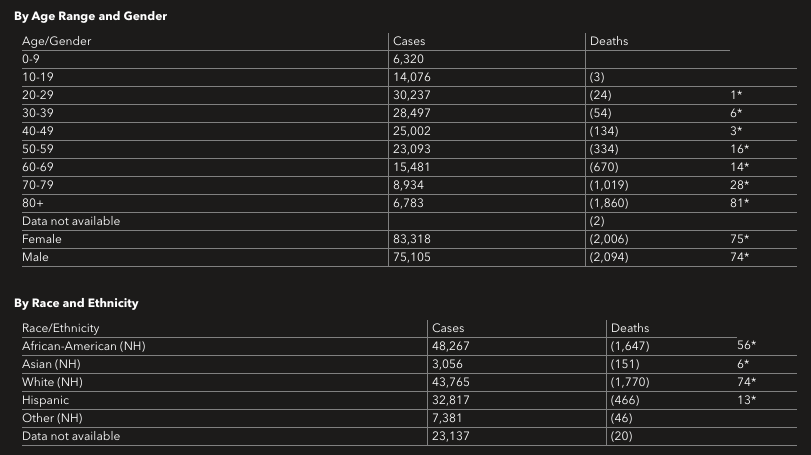Click the 81* value in the 80+ row
Viewport: 811px width, 455px height.
click(741, 203)
